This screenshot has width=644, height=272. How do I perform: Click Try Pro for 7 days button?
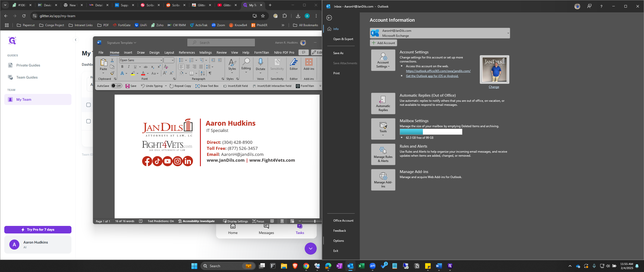coord(38,229)
